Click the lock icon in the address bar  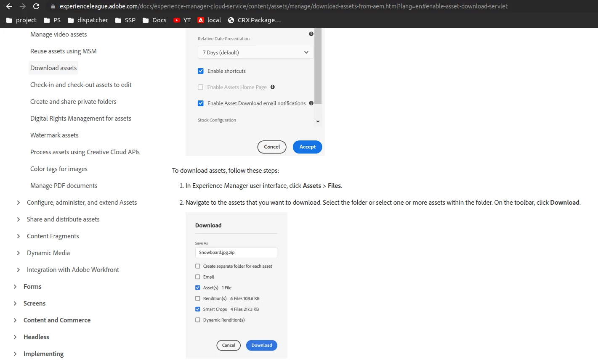[53, 6]
